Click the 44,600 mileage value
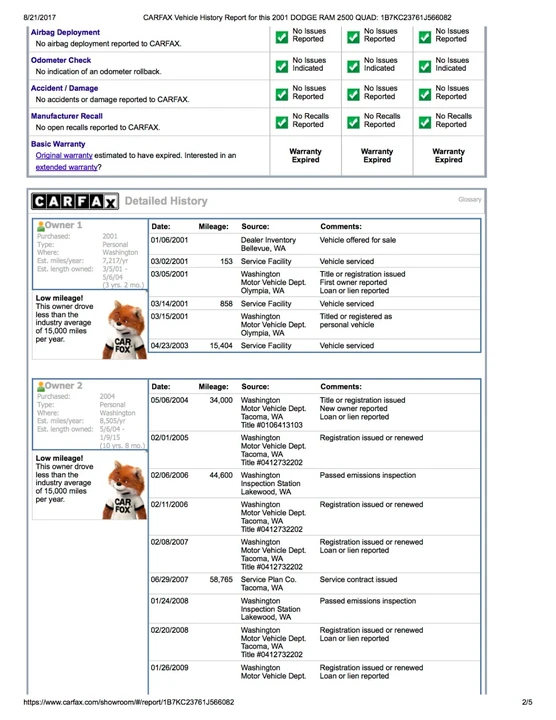556x720 pixels. [221, 475]
